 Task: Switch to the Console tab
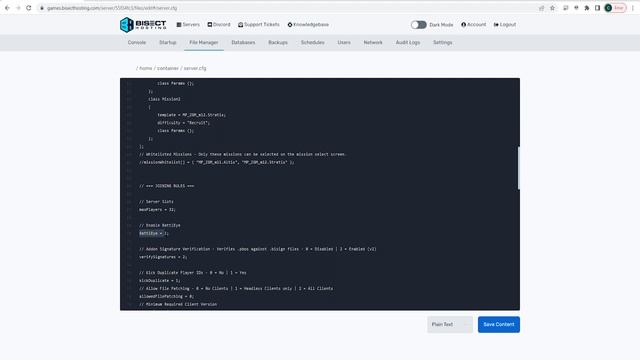point(137,42)
